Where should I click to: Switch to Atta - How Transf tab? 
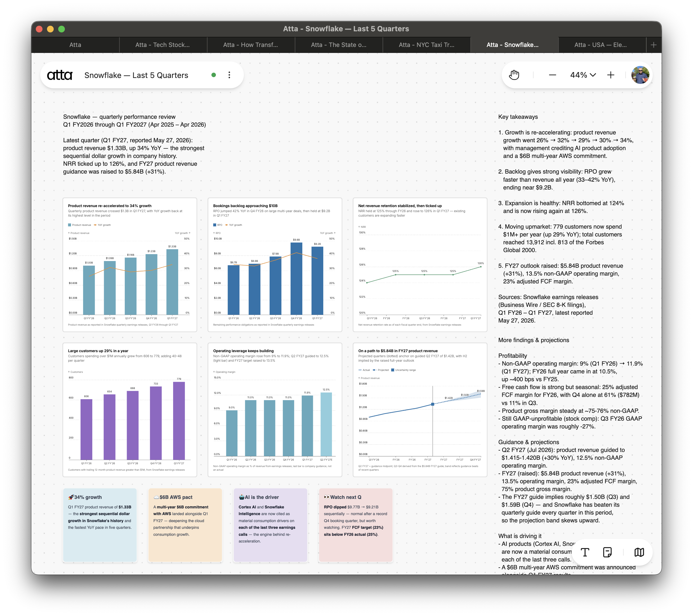(251, 45)
